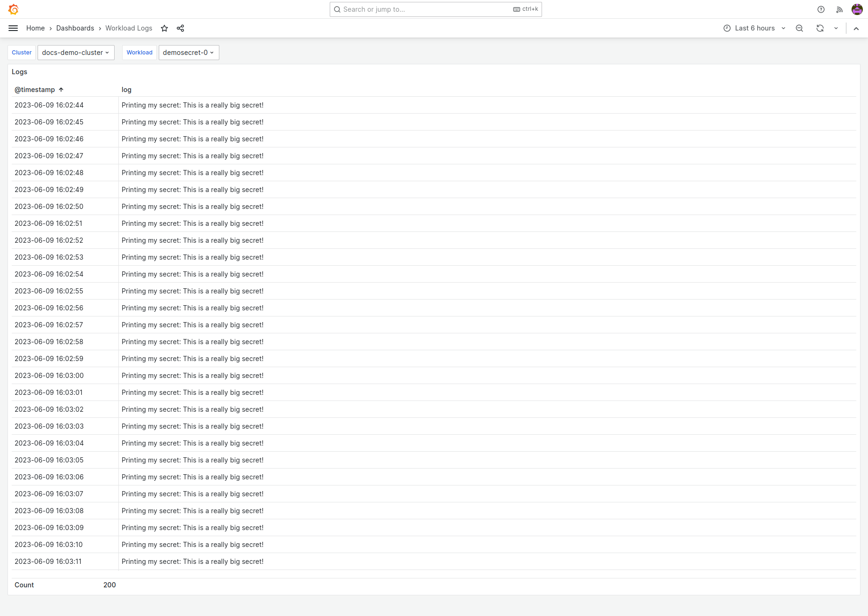Toggle timestamp column sort order

click(x=39, y=90)
